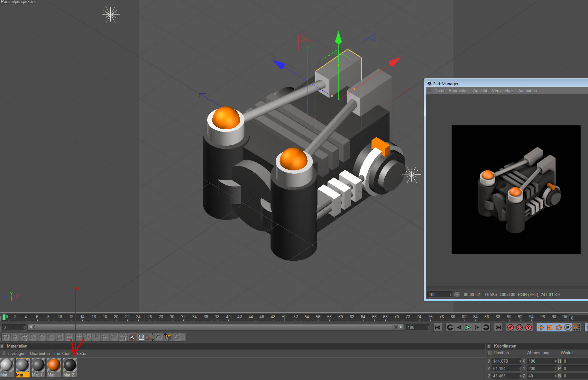Click frame 50 on the timeline ruler
588x380 pixels.
point(284,317)
